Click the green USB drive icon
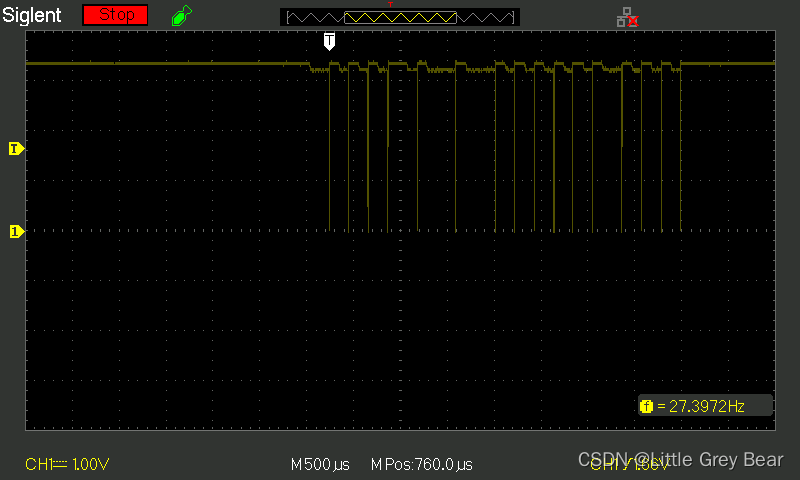The height and width of the screenshot is (480, 800). coord(182,15)
